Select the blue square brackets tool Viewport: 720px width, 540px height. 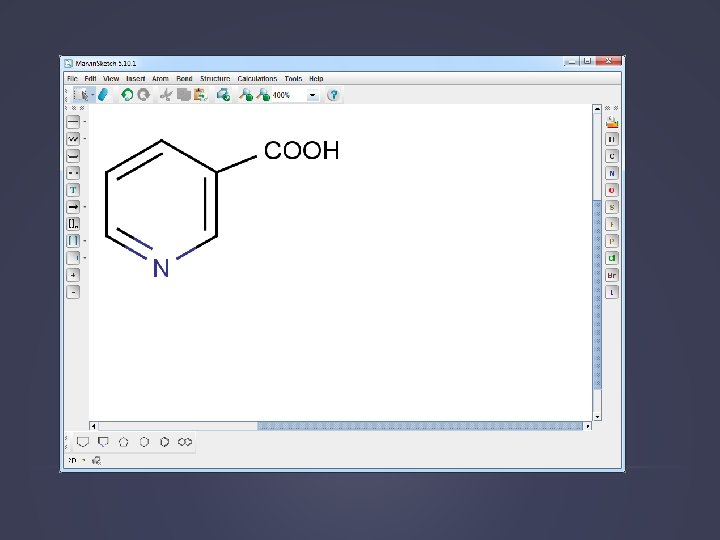(x=73, y=241)
